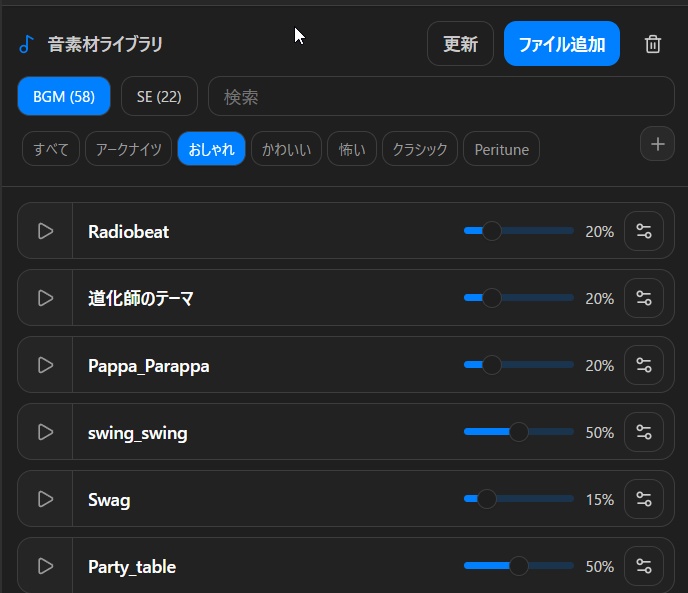The height and width of the screenshot is (593, 688).
Task: Adjust the swing_swing volume slider
Action: tap(518, 432)
